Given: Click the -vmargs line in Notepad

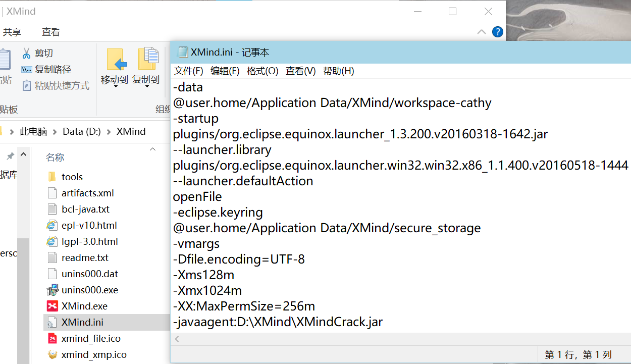Looking at the screenshot, I should point(196,243).
